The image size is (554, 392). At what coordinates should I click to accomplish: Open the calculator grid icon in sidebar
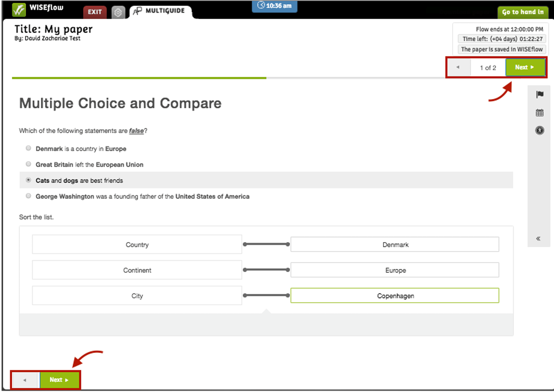[x=539, y=113]
